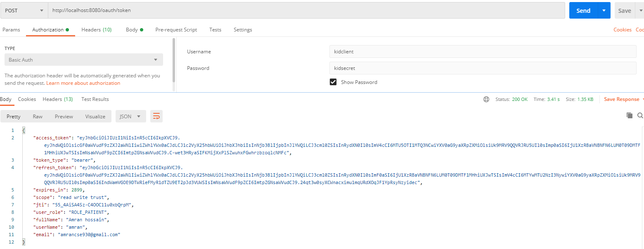Open the Visualize response view

coord(95,117)
